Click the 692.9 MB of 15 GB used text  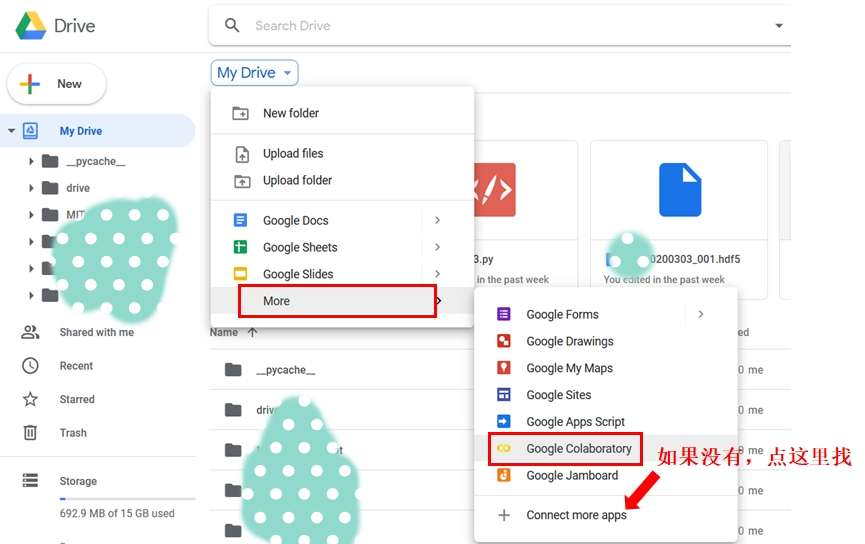117,513
